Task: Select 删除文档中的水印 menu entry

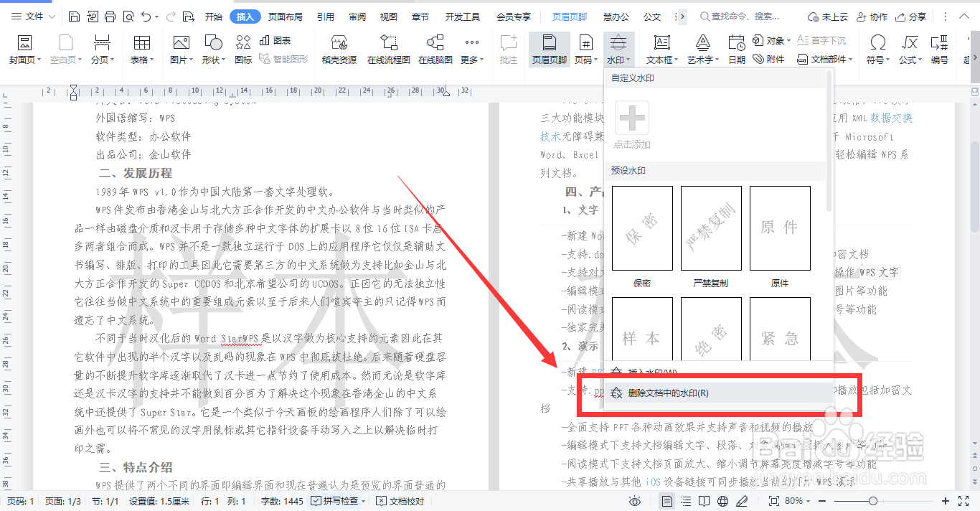Action: pyautogui.click(x=719, y=393)
